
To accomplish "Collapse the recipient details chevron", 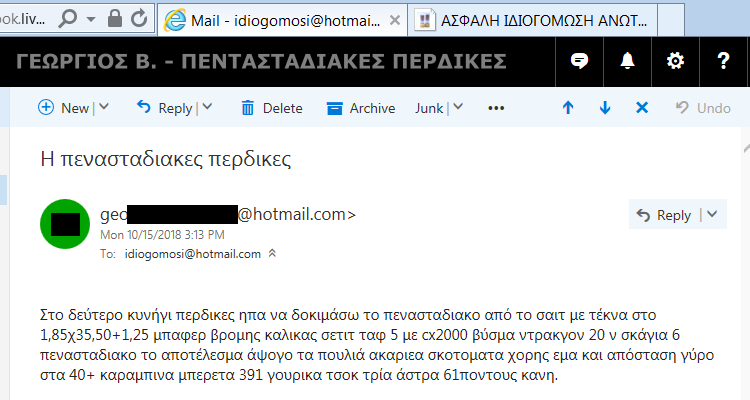I will point(272,253).
